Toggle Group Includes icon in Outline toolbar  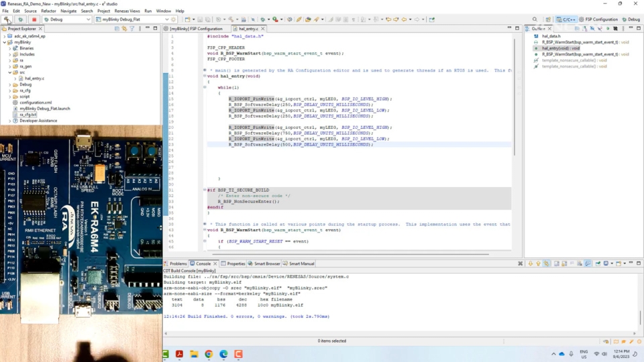(x=615, y=29)
